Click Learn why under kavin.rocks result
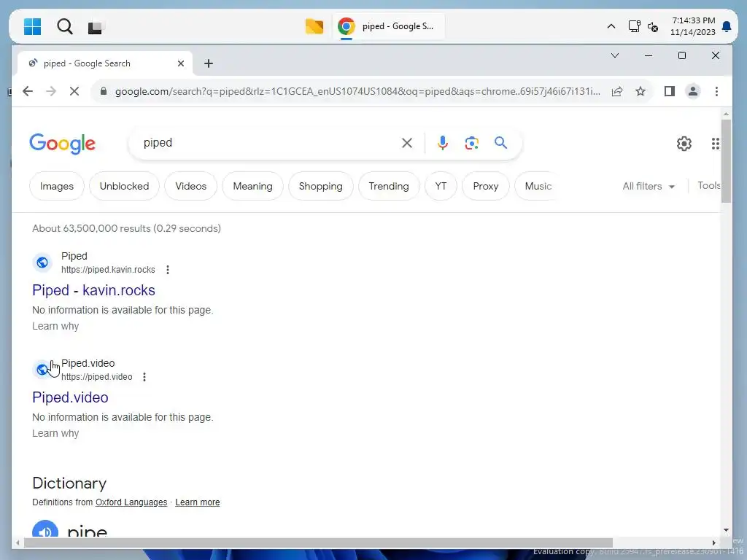 point(55,326)
